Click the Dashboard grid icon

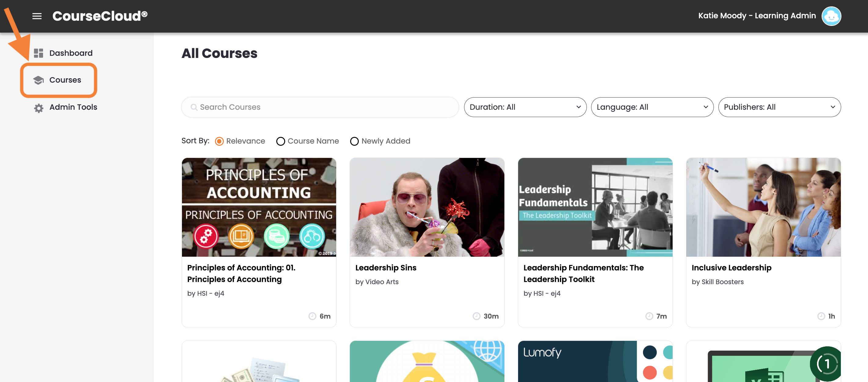click(x=38, y=53)
